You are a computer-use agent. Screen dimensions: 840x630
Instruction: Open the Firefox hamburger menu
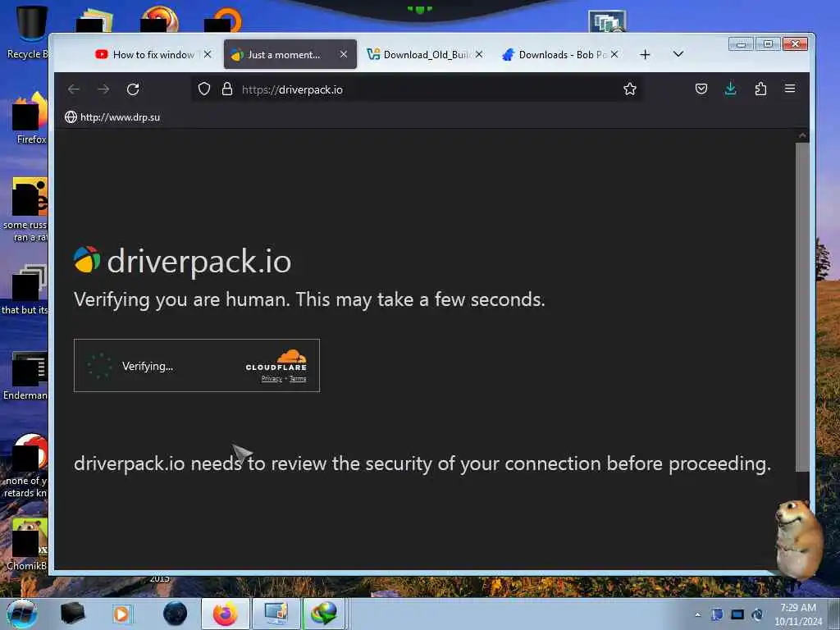point(790,89)
